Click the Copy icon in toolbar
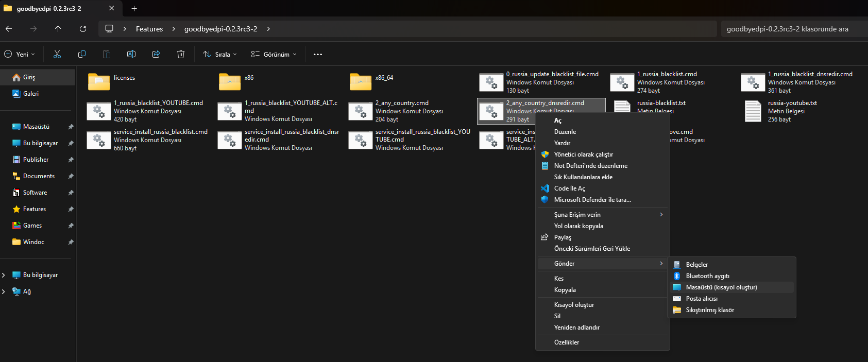This screenshot has width=868, height=362. click(x=82, y=54)
